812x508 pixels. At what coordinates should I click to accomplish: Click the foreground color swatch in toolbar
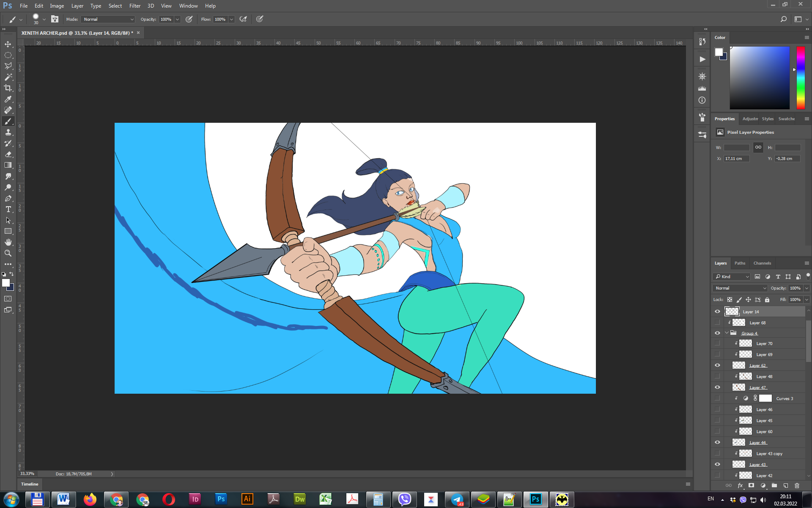[5, 283]
